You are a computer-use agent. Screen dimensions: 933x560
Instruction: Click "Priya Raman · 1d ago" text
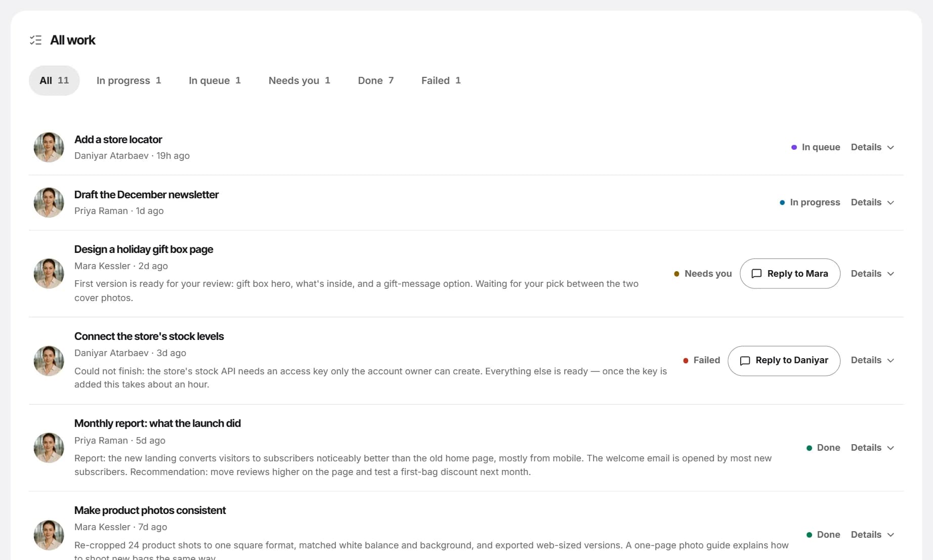(x=119, y=211)
